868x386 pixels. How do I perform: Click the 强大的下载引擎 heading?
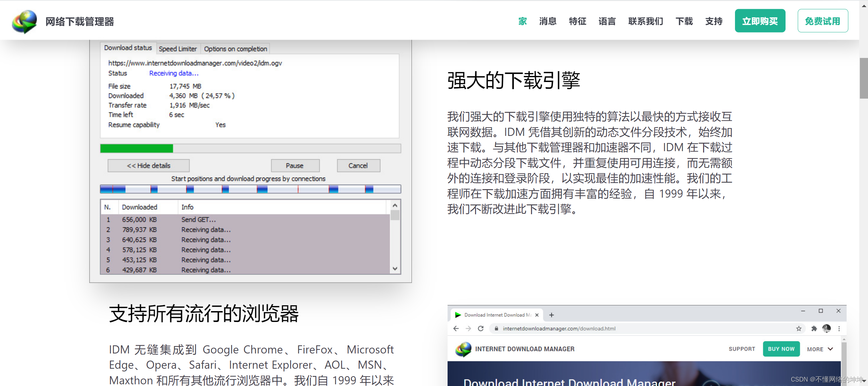point(514,81)
